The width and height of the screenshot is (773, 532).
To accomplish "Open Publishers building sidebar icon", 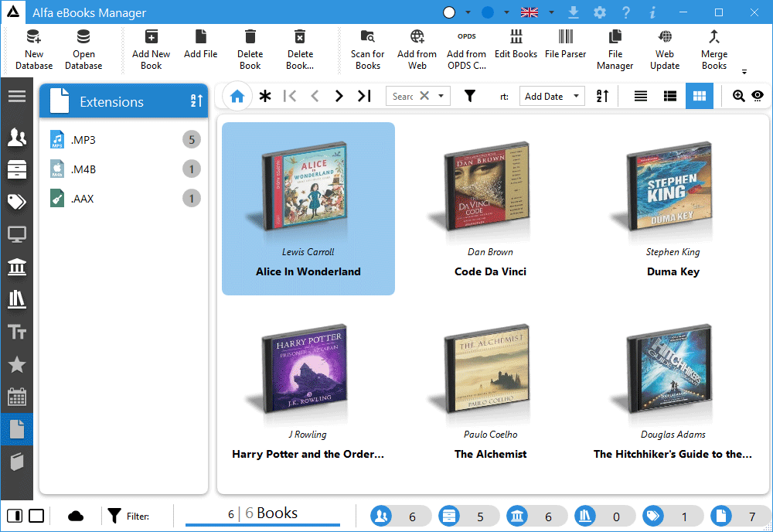I will pos(17,267).
